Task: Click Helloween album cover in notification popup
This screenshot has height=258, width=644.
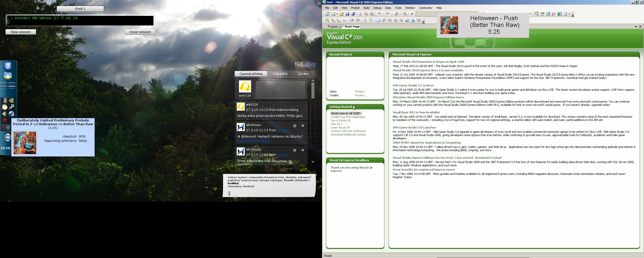Action: click(x=449, y=25)
